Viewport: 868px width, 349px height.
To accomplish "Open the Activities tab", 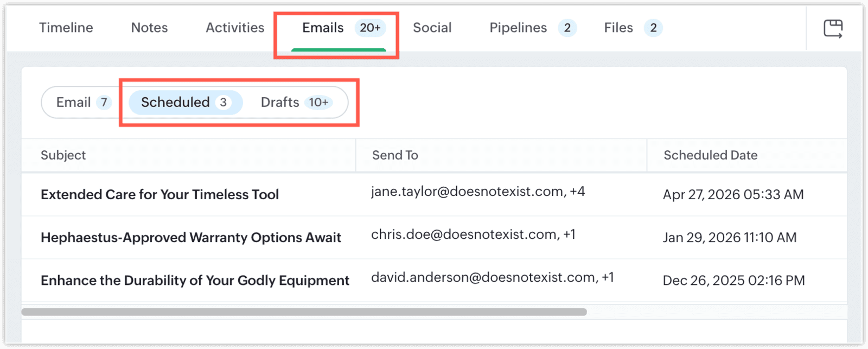I will tap(235, 28).
